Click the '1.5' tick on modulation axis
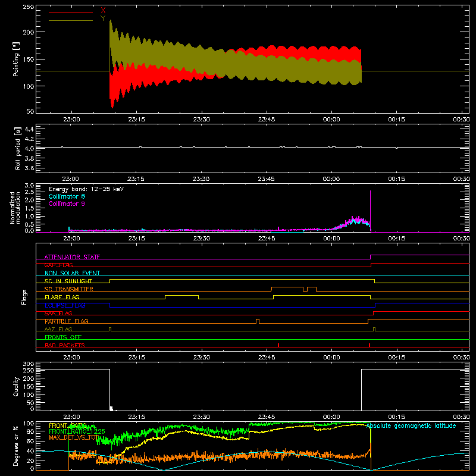 29,208
